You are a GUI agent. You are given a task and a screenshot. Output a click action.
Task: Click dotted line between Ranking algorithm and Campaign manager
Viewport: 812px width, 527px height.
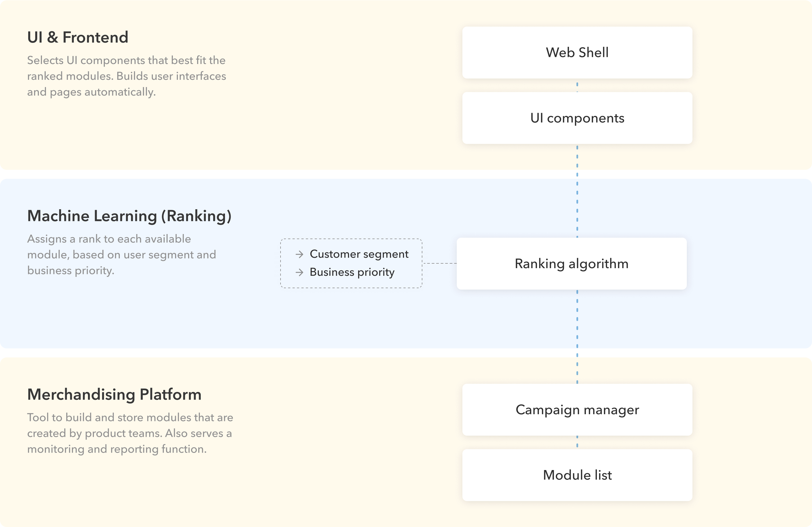[577, 337]
